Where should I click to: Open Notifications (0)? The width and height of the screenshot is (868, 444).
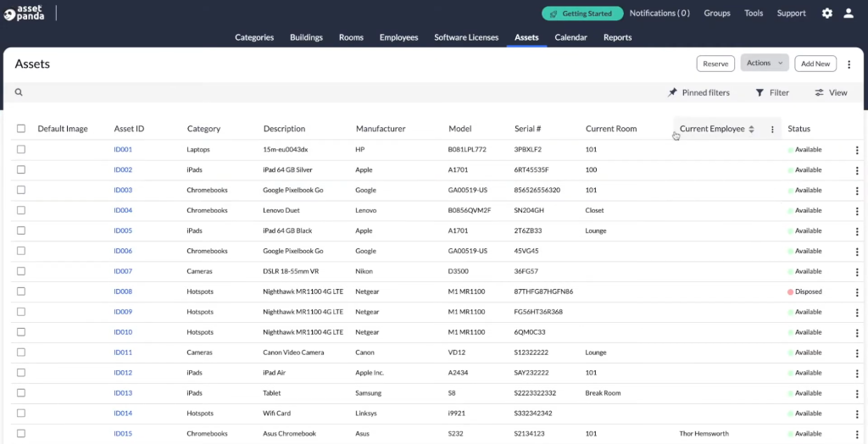[x=659, y=14]
